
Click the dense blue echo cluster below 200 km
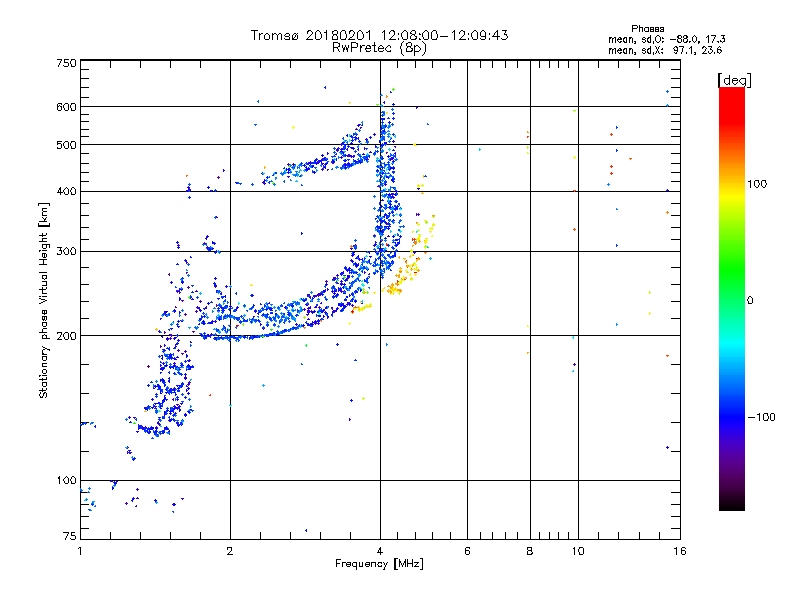171,383
